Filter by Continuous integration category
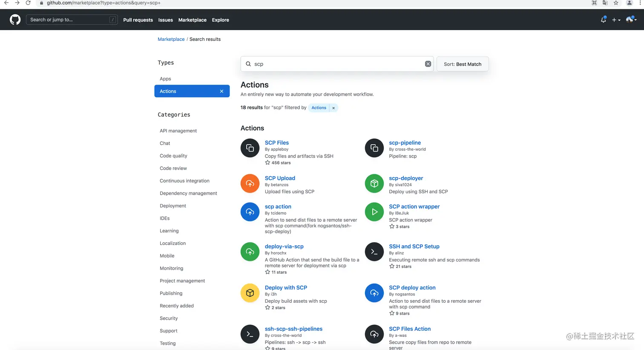This screenshot has width=644, height=350. click(184, 181)
